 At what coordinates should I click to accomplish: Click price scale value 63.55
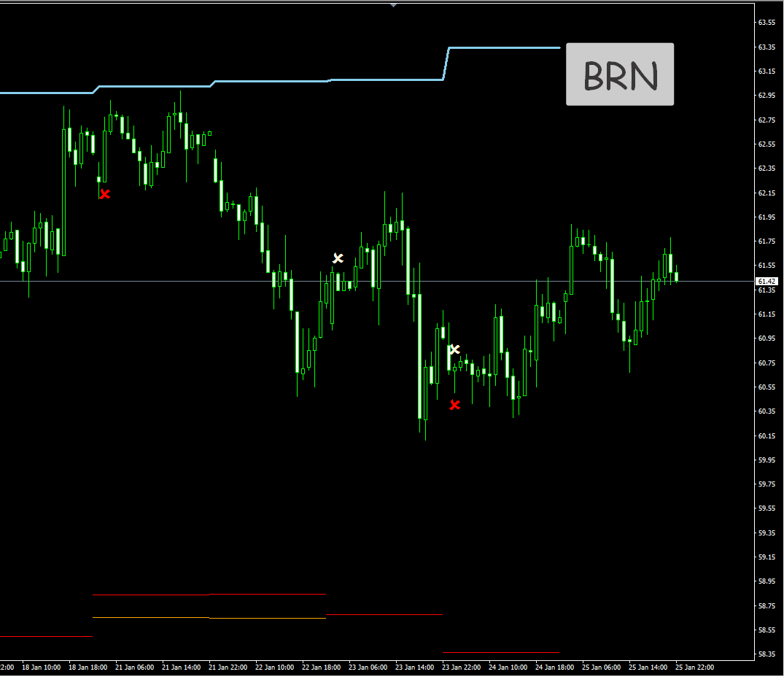[x=766, y=23]
